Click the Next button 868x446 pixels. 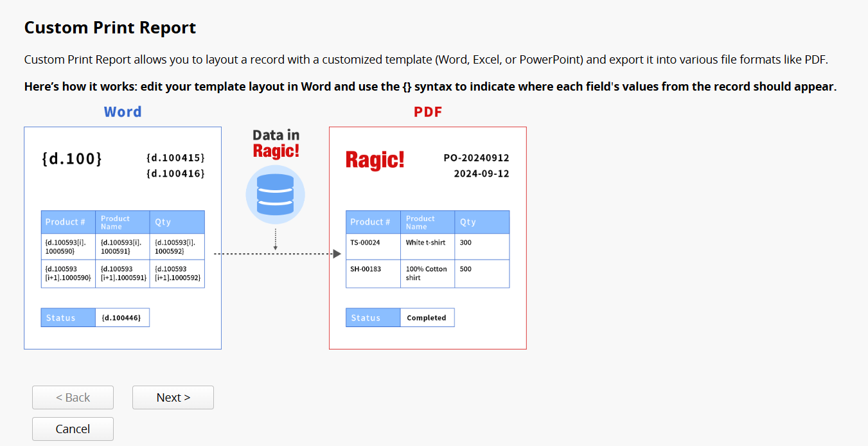(x=173, y=397)
